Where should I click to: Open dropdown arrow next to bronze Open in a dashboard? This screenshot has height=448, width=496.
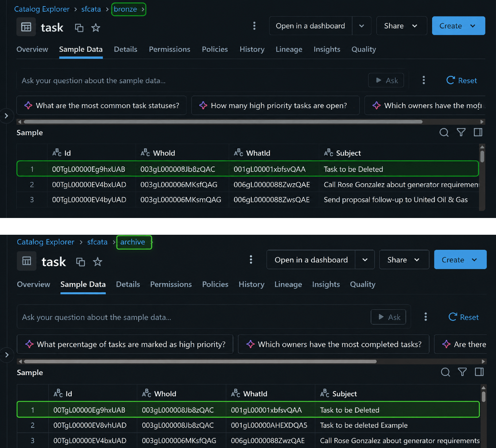[361, 26]
